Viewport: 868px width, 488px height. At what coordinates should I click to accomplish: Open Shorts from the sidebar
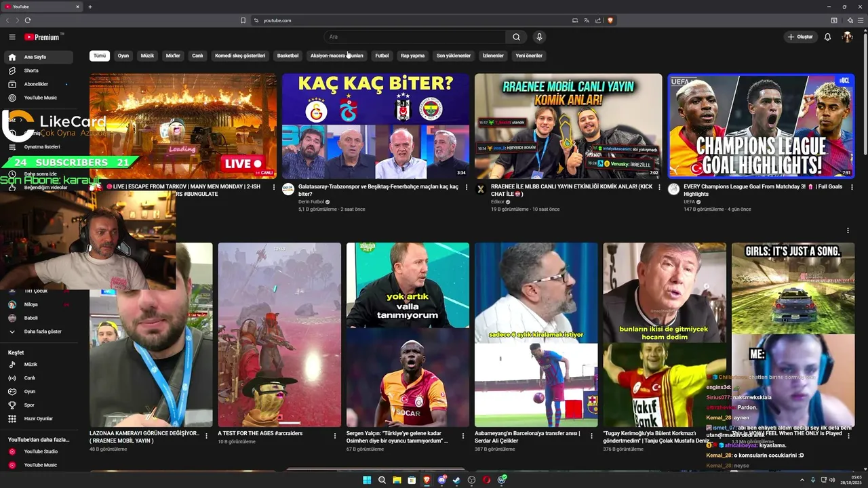pyautogui.click(x=38, y=70)
